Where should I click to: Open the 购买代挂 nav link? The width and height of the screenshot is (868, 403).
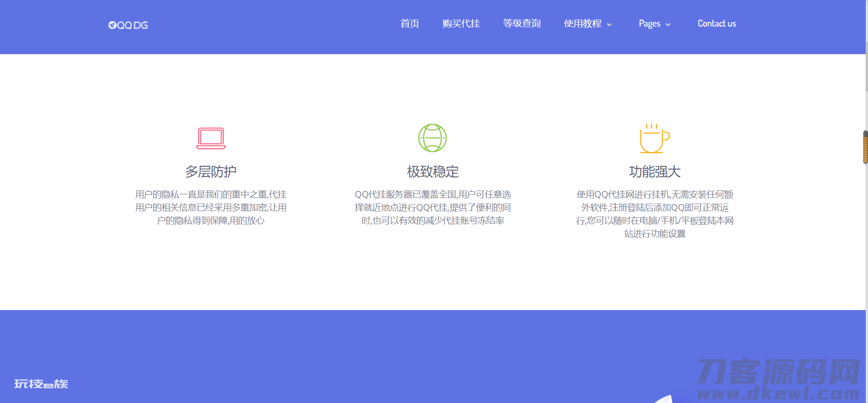[x=461, y=23]
